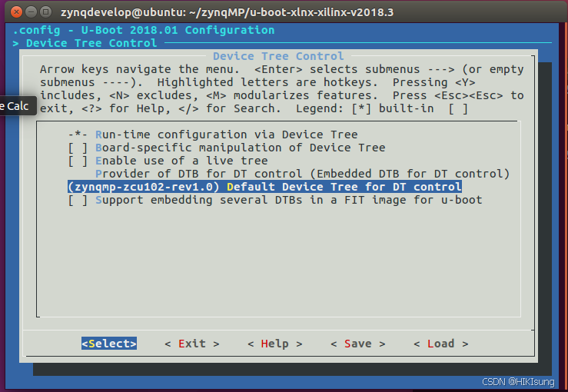Click the Load button
This screenshot has width=568, height=392.
pyautogui.click(x=440, y=344)
